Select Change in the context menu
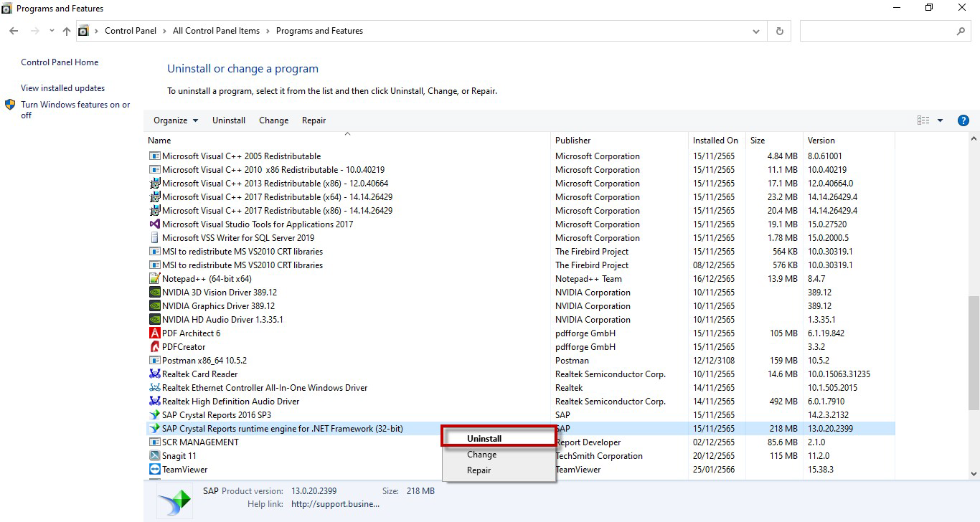 click(481, 455)
